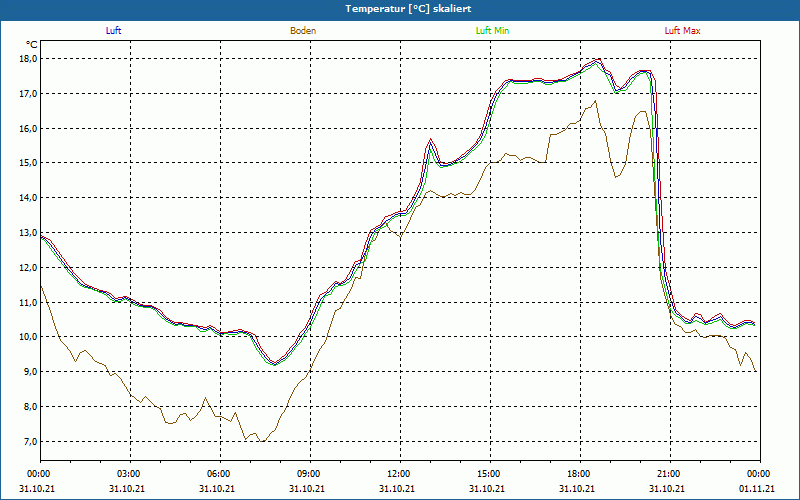Click the Luft Max legend label
The width and height of the screenshot is (800, 500).
click(682, 31)
